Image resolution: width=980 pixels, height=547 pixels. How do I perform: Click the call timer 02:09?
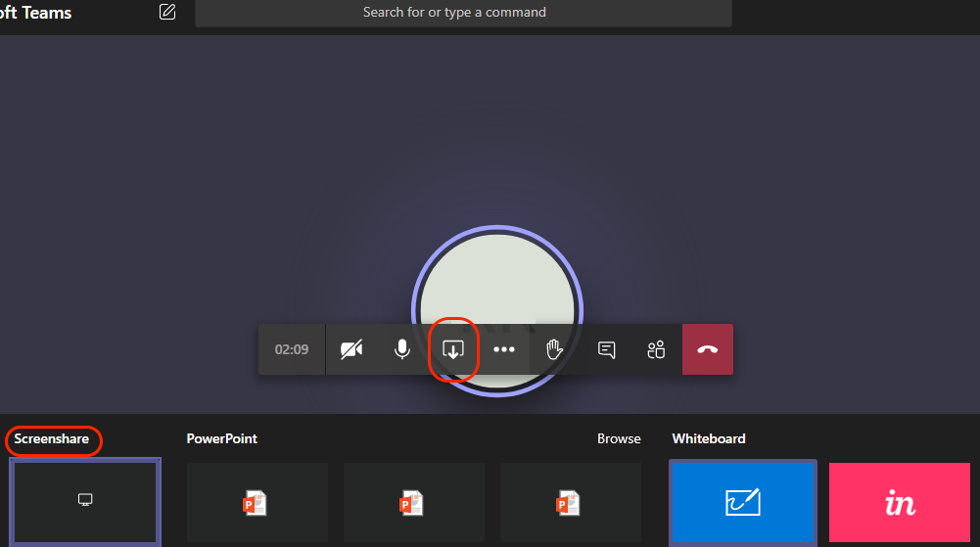point(292,349)
